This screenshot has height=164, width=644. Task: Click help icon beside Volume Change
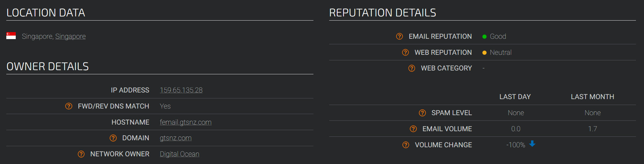tap(406, 145)
